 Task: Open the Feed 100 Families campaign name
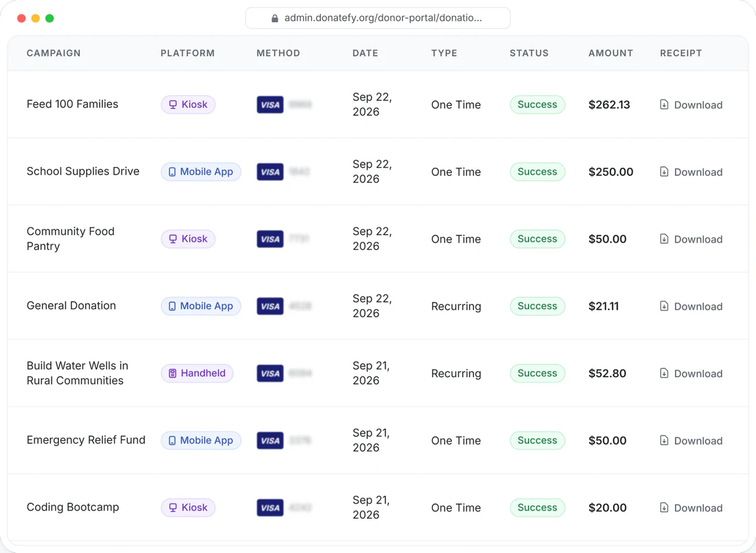(x=72, y=104)
